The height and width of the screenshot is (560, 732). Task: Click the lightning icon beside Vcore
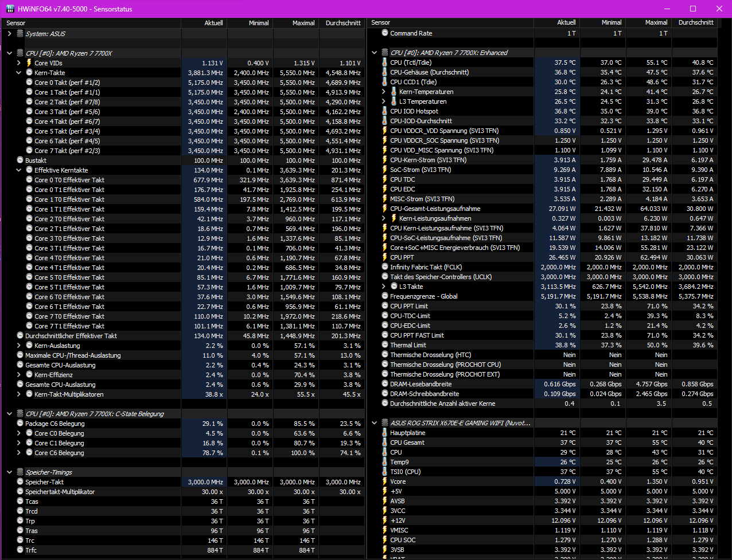(x=385, y=481)
